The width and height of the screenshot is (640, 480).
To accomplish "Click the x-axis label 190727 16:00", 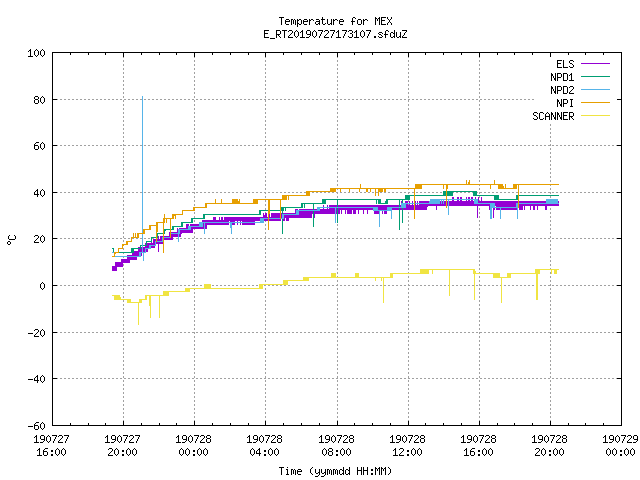I will click(x=51, y=445).
